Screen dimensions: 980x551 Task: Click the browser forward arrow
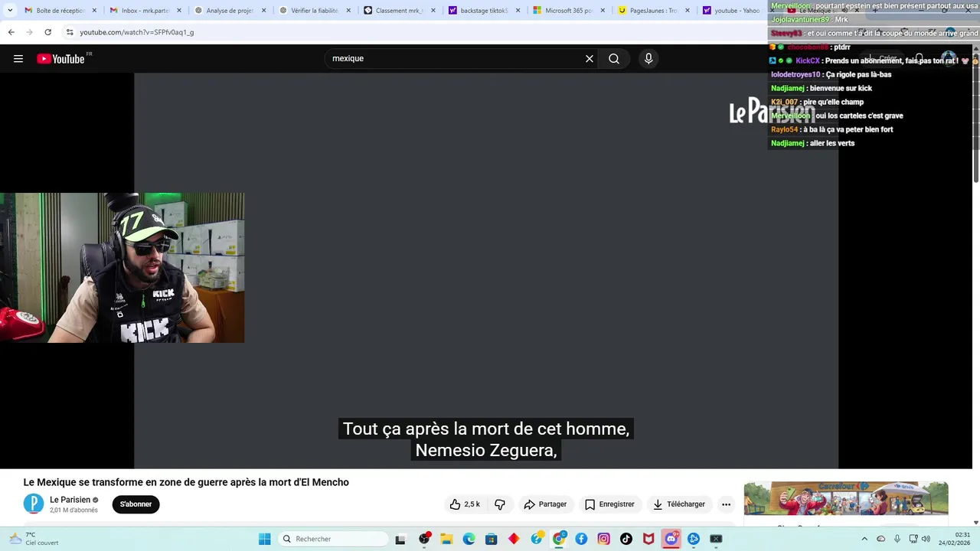tap(29, 32)
